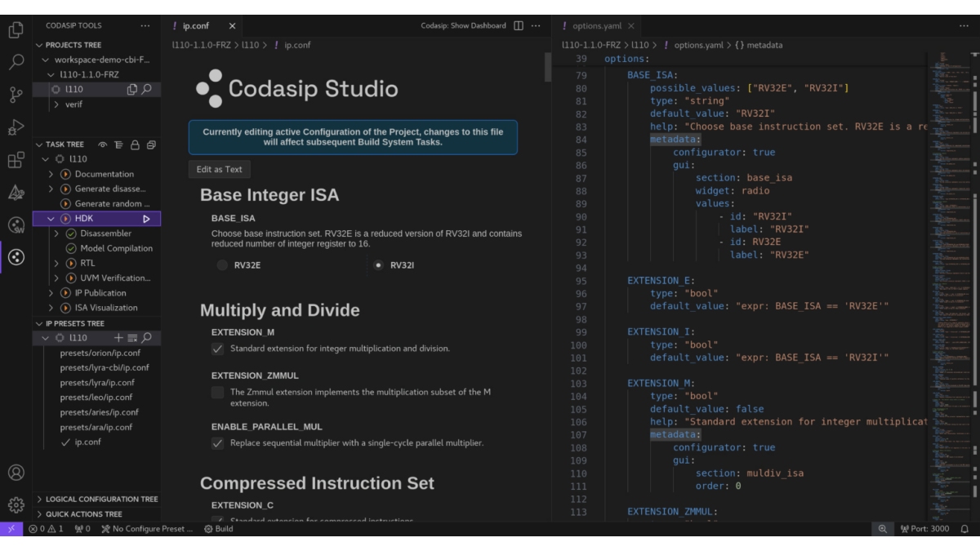The height and width of the screenshot is (551, 980).
Task: Open the Manage settings gear icon
Action: [x=16, y=504]
